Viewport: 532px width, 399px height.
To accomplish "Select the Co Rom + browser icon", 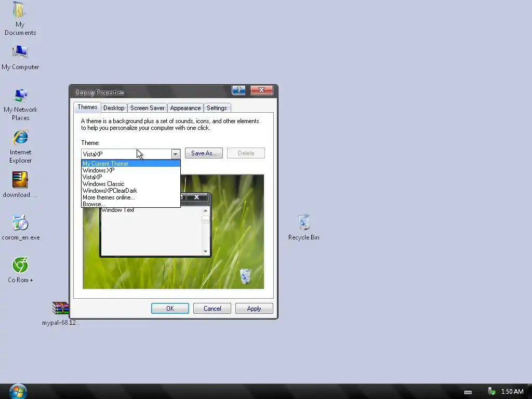I will (20, 270).
